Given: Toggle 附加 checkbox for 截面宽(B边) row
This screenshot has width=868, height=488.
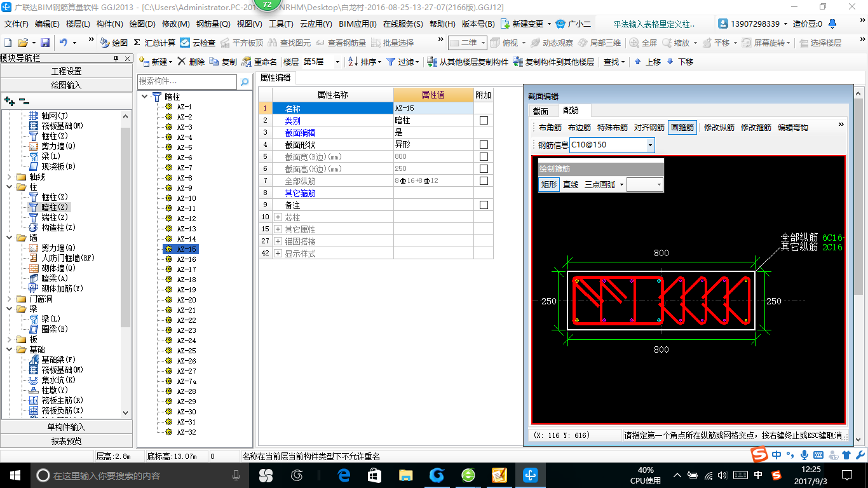Looking at the screenshot, I should pos(484,156).
